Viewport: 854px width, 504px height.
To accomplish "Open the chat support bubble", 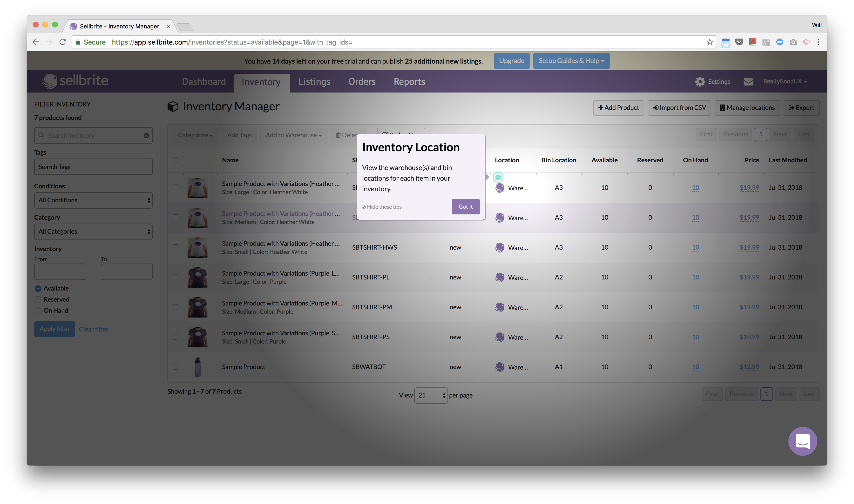I will pyautogui.click(x=802, y=441).
